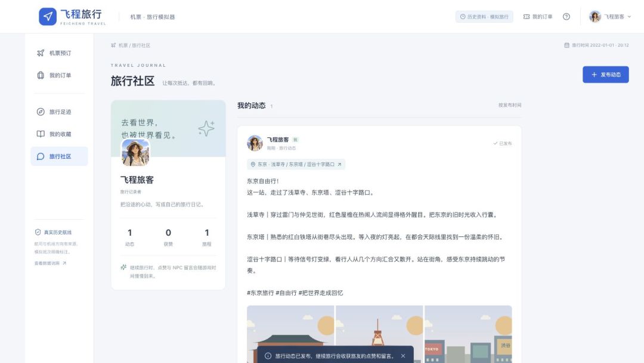Image resolution: width=644 pixels, height=363 pixels.
Task: Click the 机票·旅行模拟器 header text
Action: tap(153, 17)
